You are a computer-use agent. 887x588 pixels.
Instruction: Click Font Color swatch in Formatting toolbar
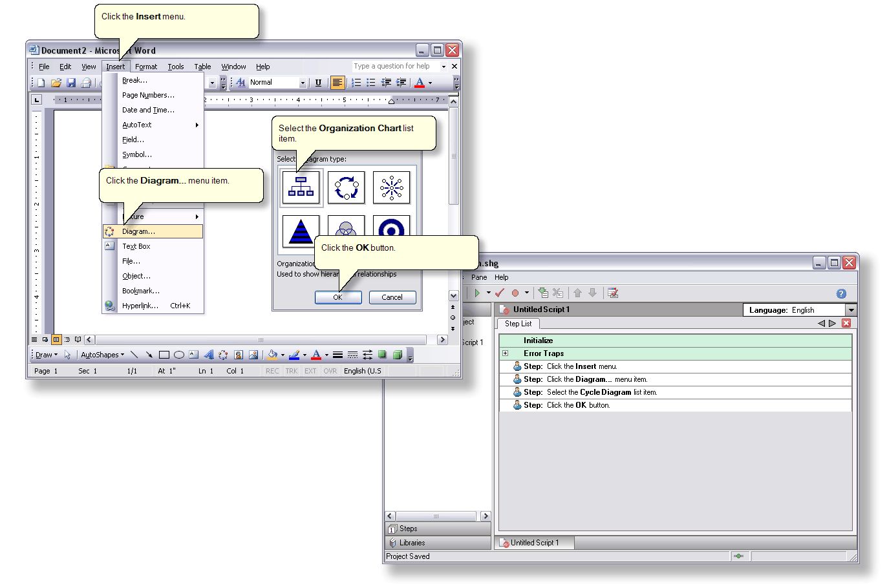420,83
